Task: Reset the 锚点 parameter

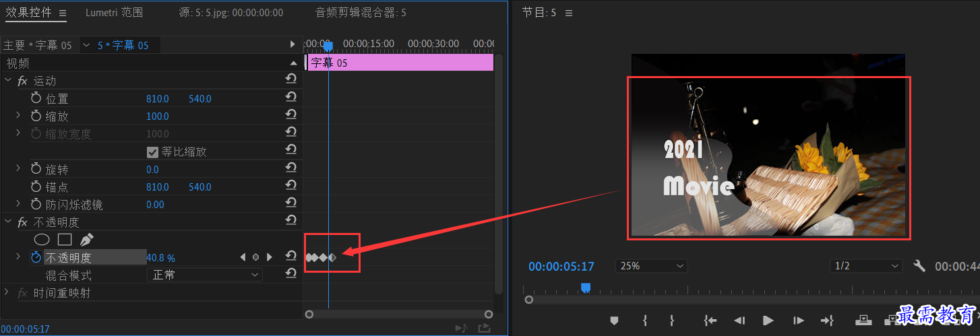Action: click(x=291, y=186)
